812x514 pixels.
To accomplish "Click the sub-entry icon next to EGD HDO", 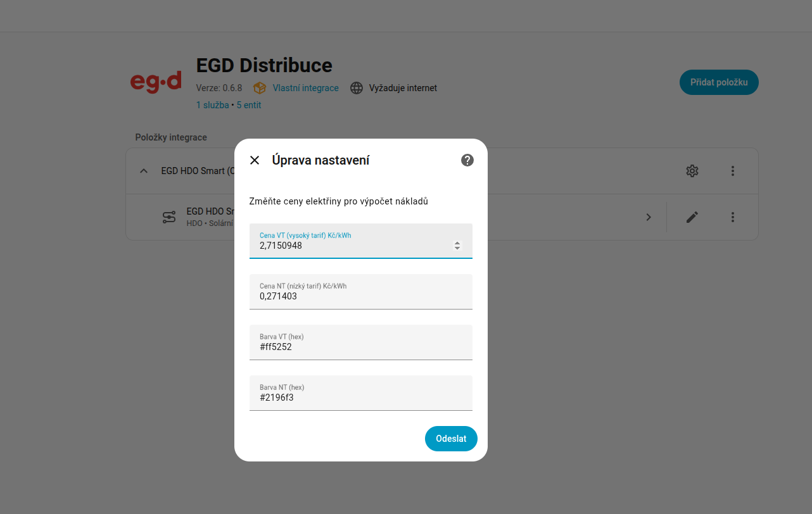I will pos(169,217).
